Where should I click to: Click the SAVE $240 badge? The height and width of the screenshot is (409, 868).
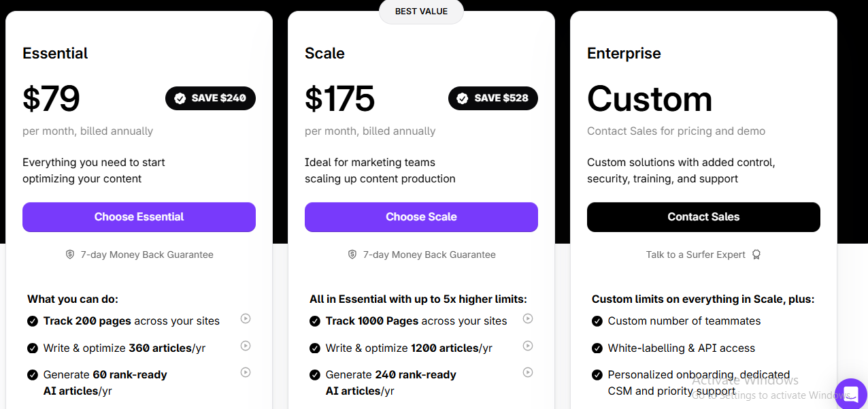click(210, 98)
